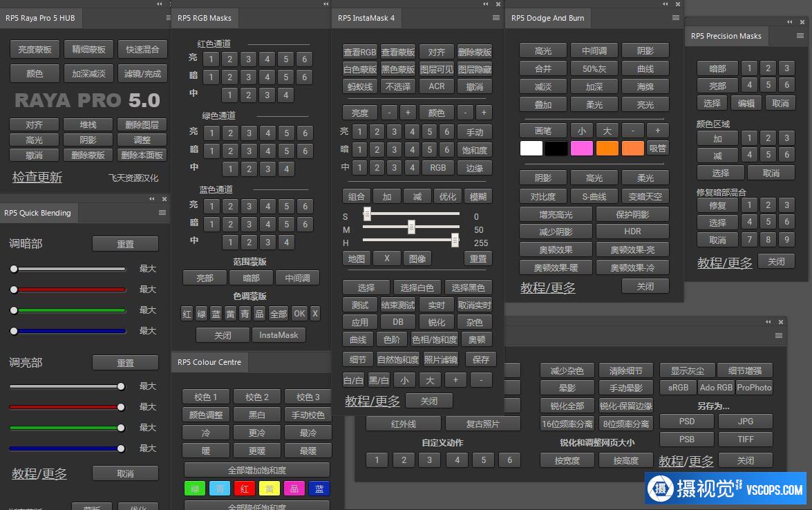Click the 吸管 eyedropper in Dodge And Burn

[x=657, y=149]
